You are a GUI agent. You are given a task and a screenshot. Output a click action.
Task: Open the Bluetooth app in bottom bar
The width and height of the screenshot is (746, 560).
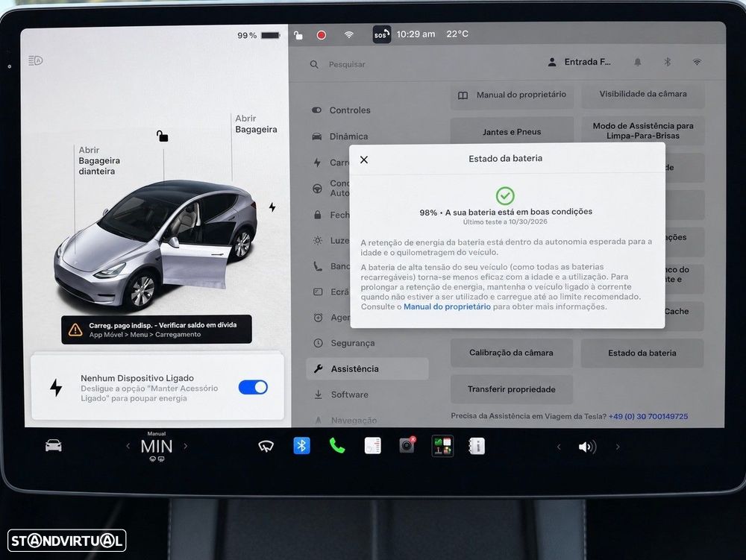pyautogui.click(x=301, y=446)
